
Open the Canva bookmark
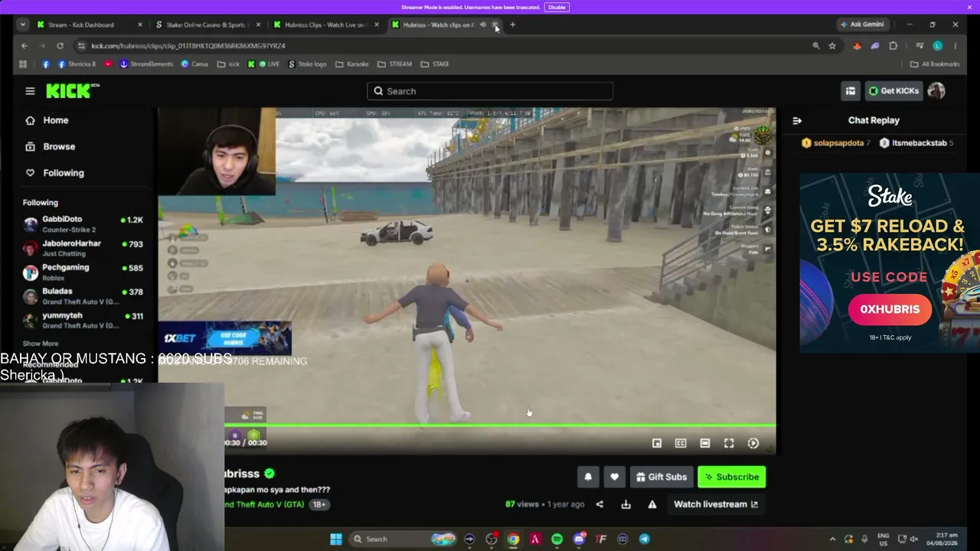[x=194, y=64]
